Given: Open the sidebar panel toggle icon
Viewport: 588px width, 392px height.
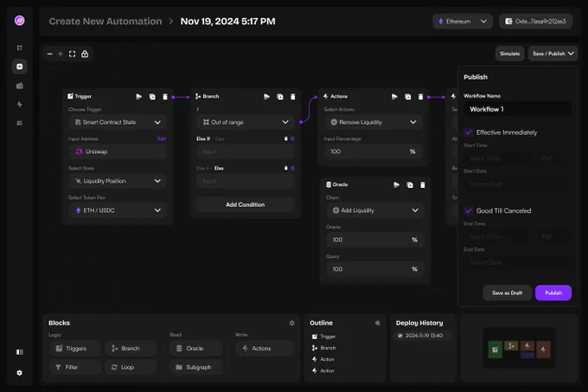Looking at the screenshot, I should [20, 352].
